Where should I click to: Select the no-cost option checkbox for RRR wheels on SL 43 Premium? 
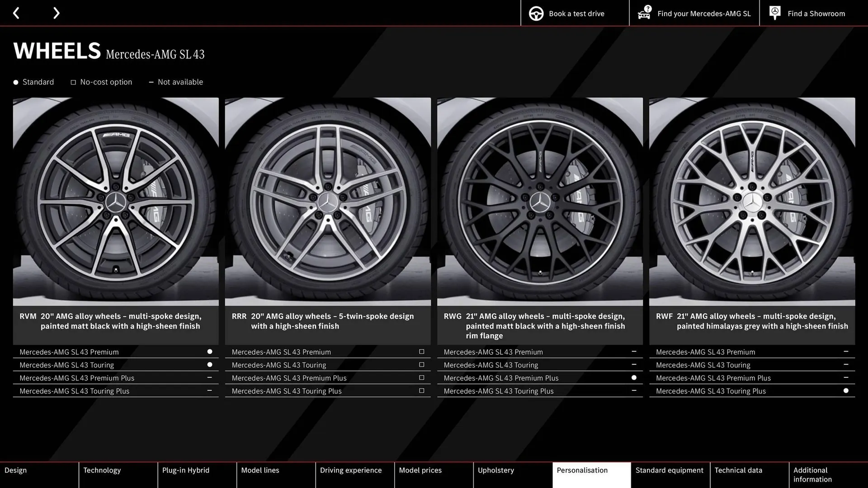(x=421, y=352)
